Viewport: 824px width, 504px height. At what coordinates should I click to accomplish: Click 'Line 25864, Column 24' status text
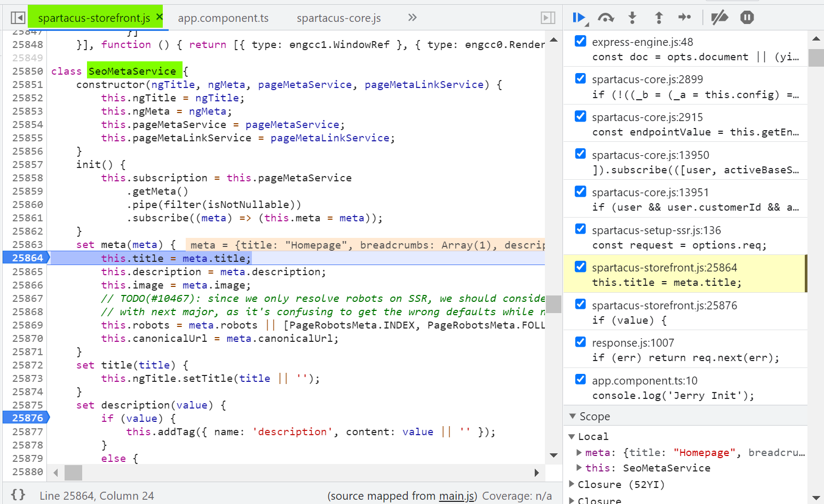click(97, 496)
